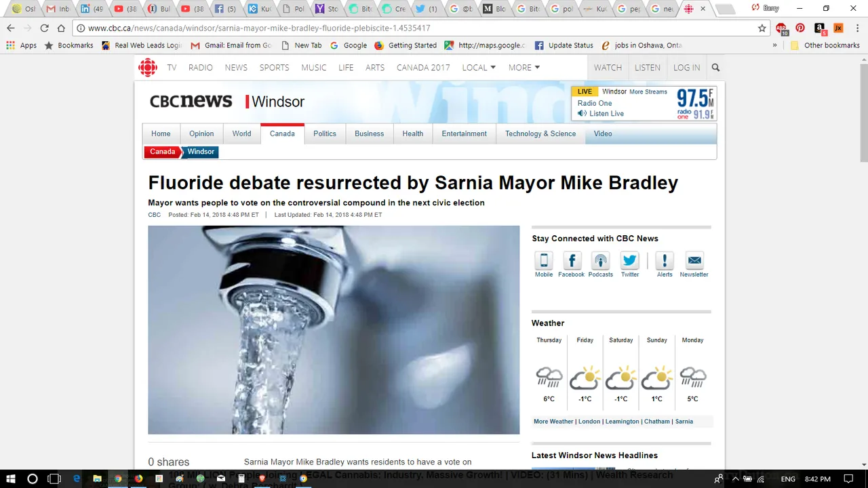Click the TV top menu item
Screen dimensions: 868x488
(x=172, y=67)
